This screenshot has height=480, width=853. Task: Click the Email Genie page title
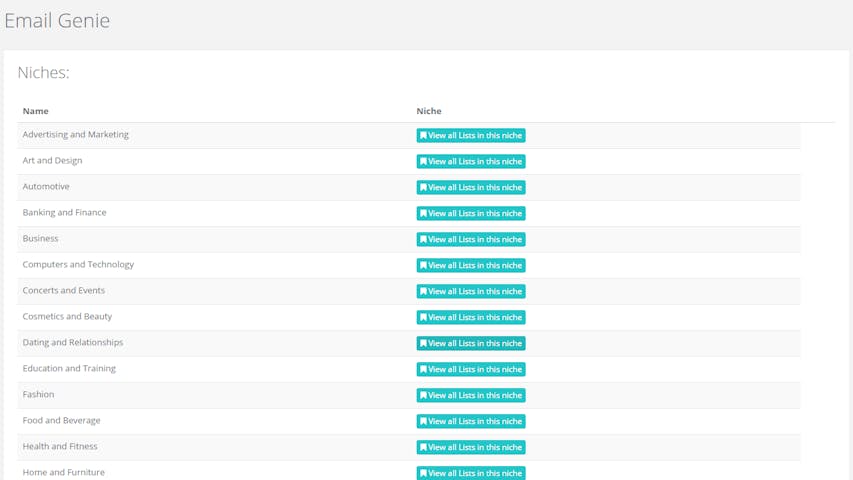point(57,21)
